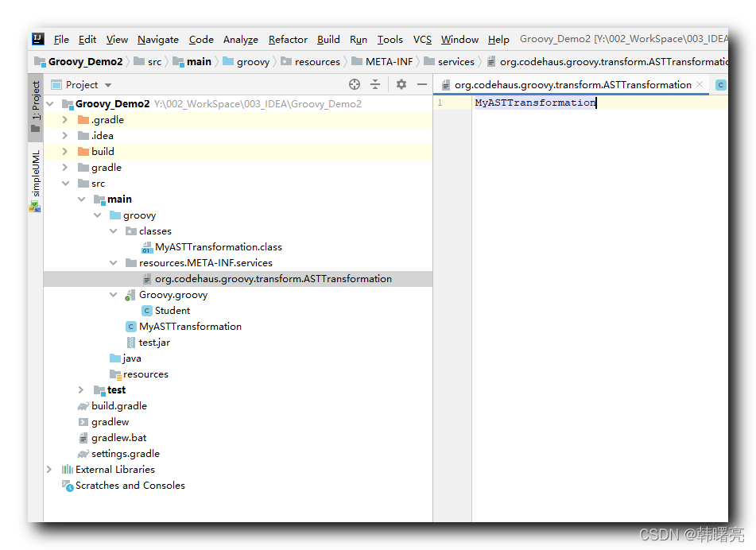Open the Build menu
Screen dimensions: 756x550
(328, 40)
